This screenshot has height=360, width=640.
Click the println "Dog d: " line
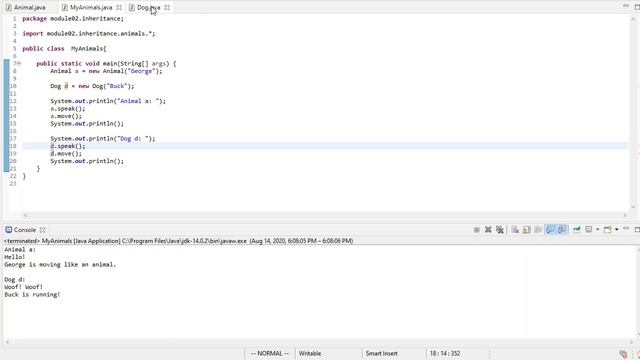103,138
